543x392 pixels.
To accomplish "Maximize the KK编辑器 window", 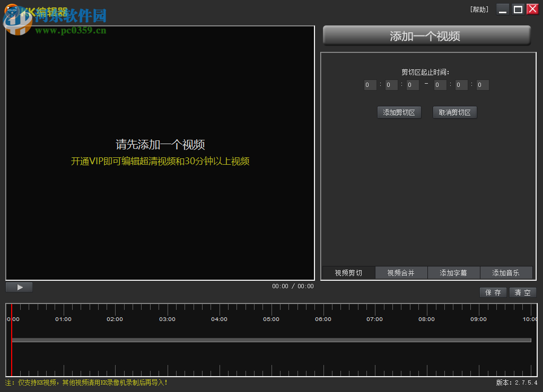I will 518,10.
